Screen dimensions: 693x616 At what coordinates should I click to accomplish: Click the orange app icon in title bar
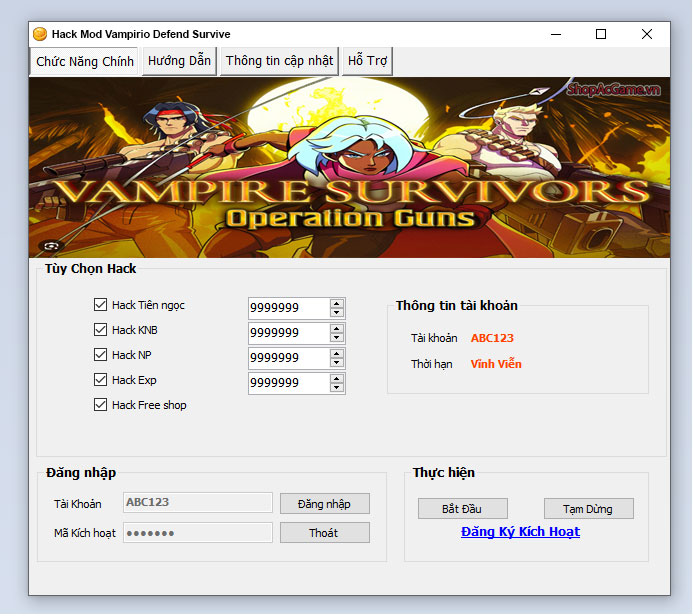tap(40, 34)
